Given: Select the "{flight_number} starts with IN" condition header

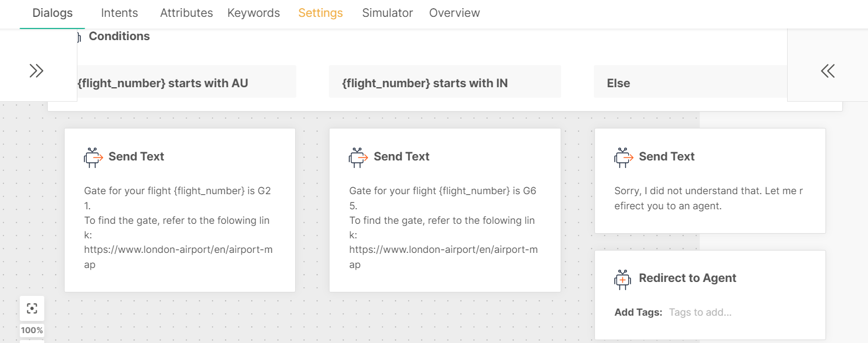Looking at the screenshot, I should [445, 83].
